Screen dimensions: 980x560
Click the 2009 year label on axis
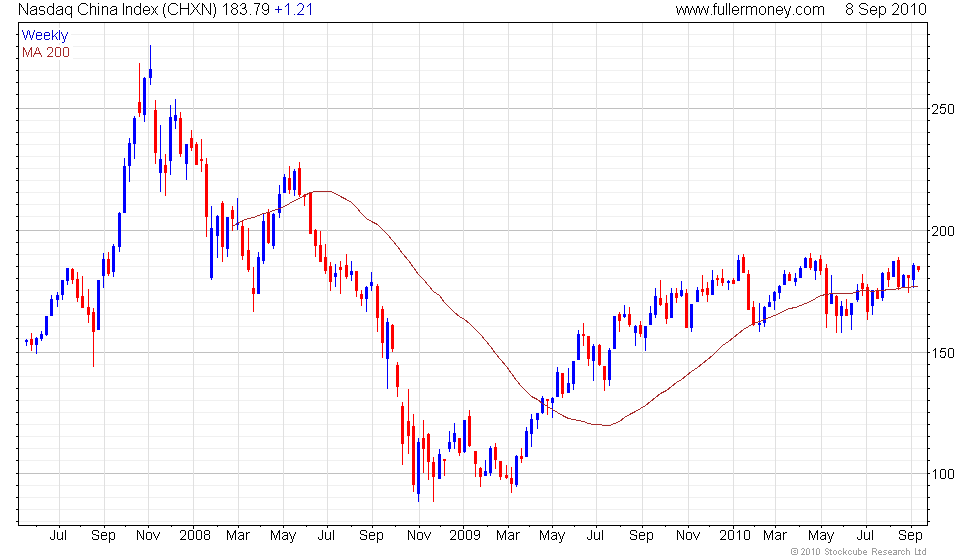click(464, 536)
